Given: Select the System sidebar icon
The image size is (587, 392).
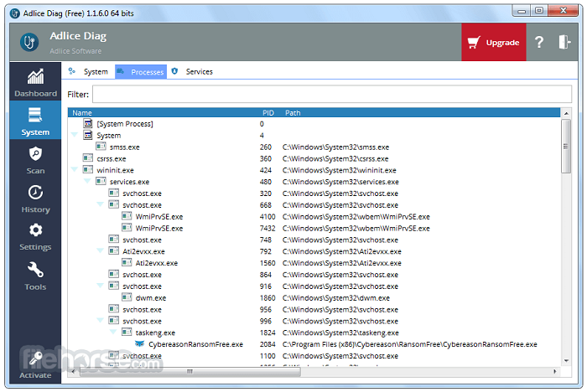Looking at the screenshot, I should pyautogui.click(x=35, y=116).
